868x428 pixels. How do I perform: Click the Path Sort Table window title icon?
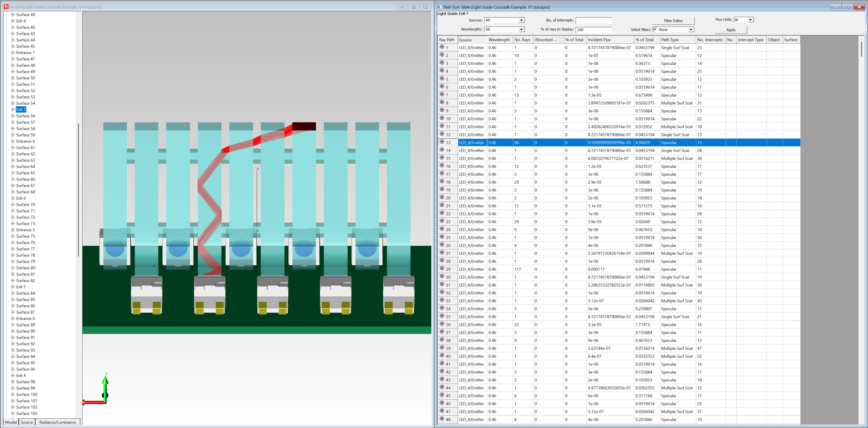pyautogui.click(x=439, y=7)
